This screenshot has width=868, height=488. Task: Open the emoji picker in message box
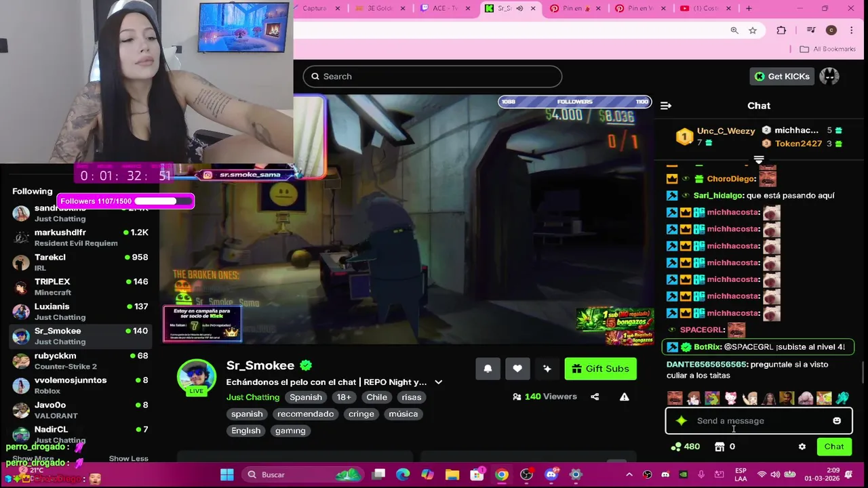[x=837, y=421]
